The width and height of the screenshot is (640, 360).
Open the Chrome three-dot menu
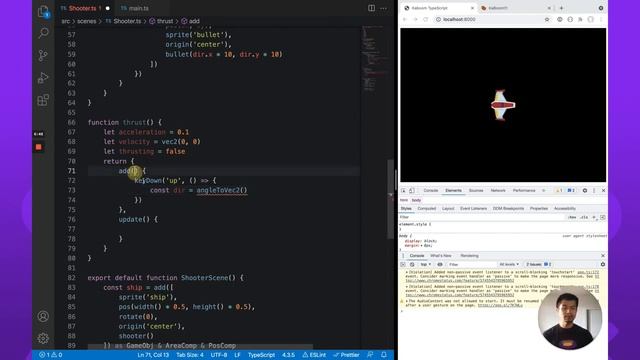click(x=601, y=19)
